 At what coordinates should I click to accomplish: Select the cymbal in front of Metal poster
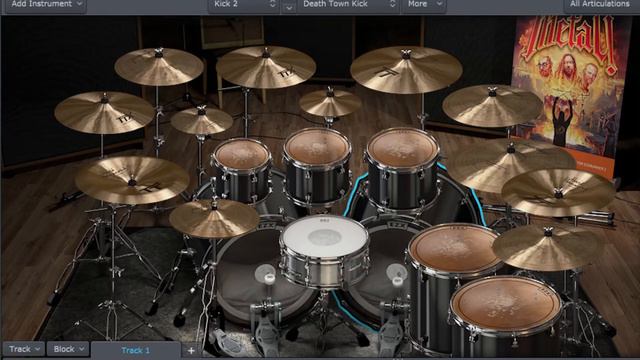[x=492, y=106]
